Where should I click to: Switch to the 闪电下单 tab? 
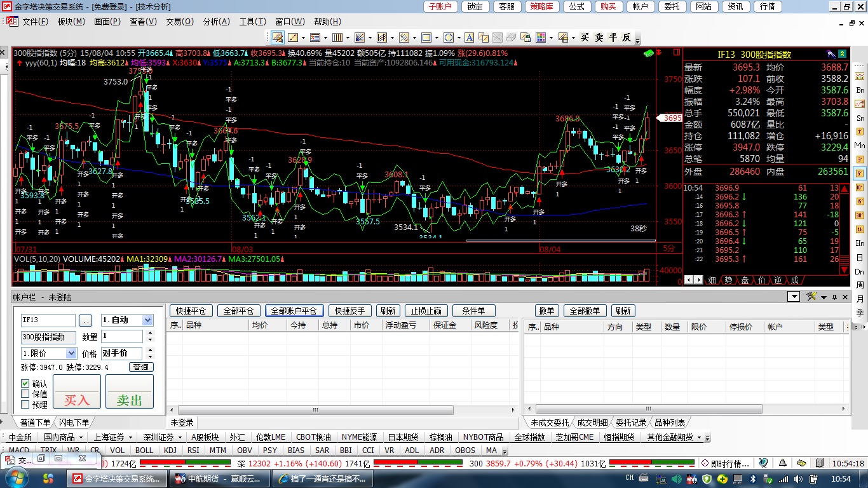(74, 423)
